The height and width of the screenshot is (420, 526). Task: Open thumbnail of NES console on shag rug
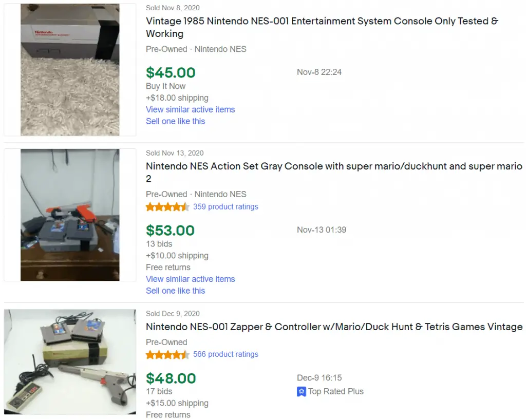click(x=70, y=70)
